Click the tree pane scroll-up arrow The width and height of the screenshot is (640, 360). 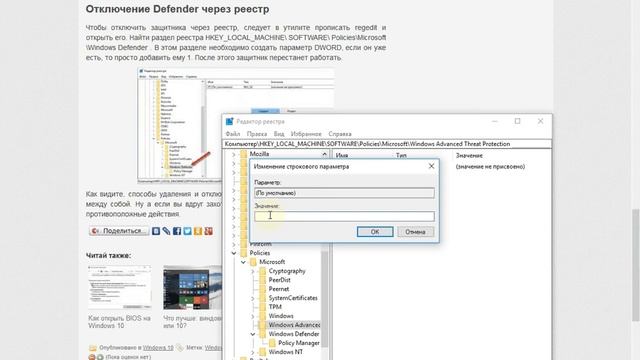tap(324, 154)
